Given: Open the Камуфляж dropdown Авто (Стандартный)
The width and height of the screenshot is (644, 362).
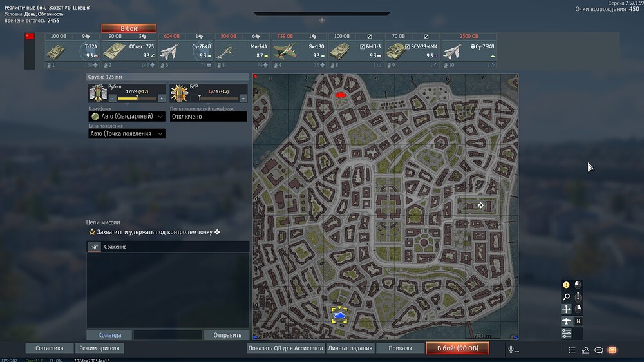Looking at the screenshot, I should (126, 117).
